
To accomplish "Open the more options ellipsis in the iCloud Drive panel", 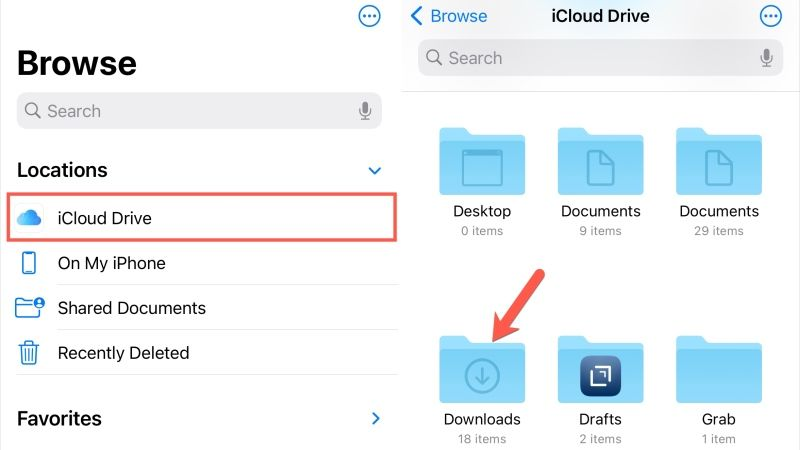I will point(770,16).
